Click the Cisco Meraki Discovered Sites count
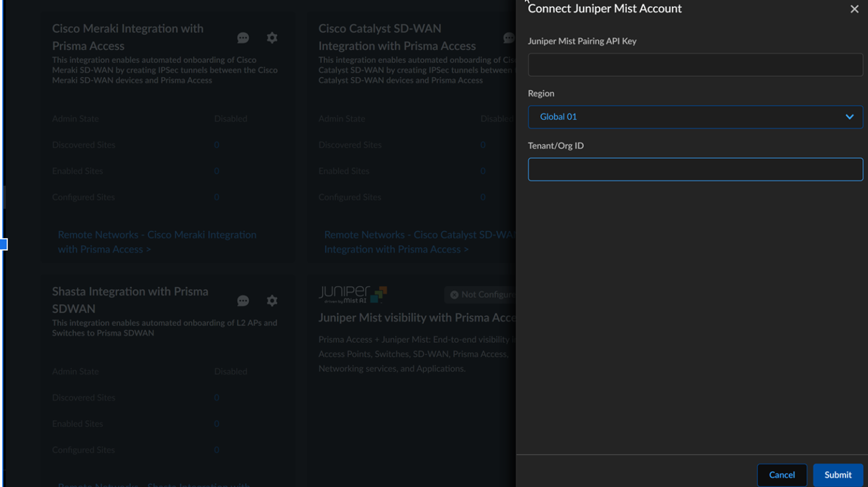868x487 pixels. [216, 145]
